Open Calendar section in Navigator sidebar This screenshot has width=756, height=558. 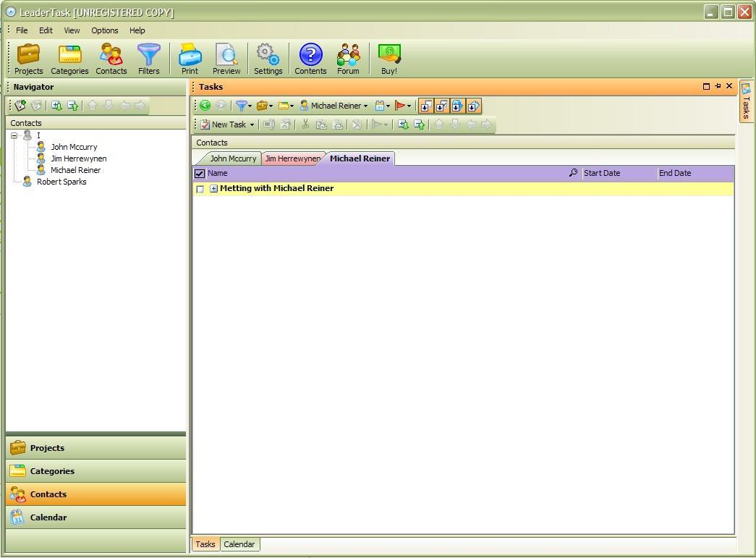coord(96,517)
